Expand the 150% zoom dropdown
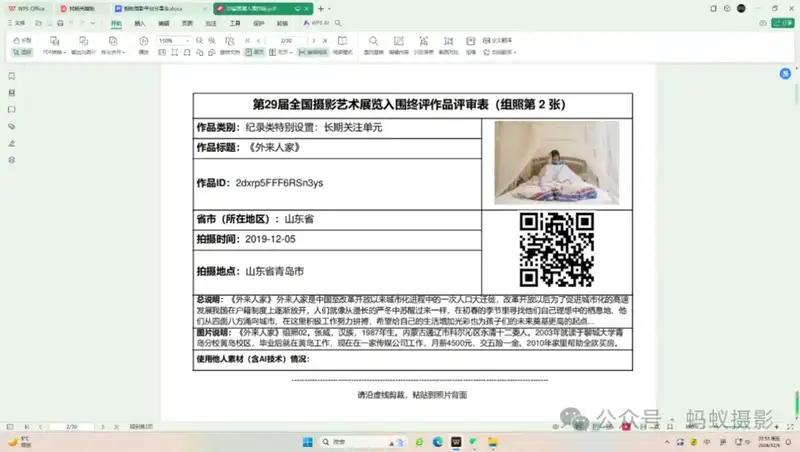The height and width of the screenshot is (452, 800). [187, 40]
